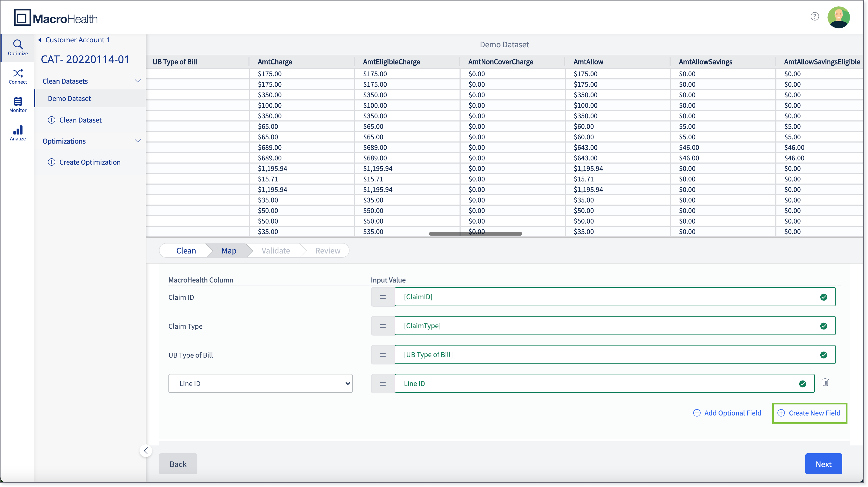This screenshot has width=868, height=487.
Task: Switch to the Map step tab
Action: [229, 251]
